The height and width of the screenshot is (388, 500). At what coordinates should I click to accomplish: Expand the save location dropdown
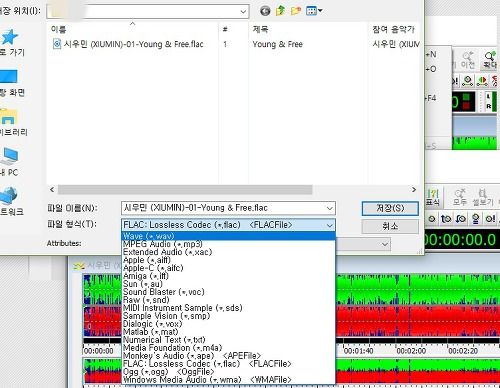[243, 12]
